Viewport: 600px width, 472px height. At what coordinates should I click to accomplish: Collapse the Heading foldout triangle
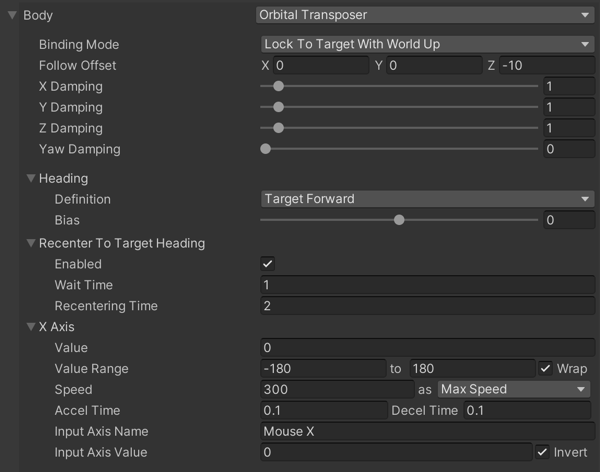coord(31,179)
